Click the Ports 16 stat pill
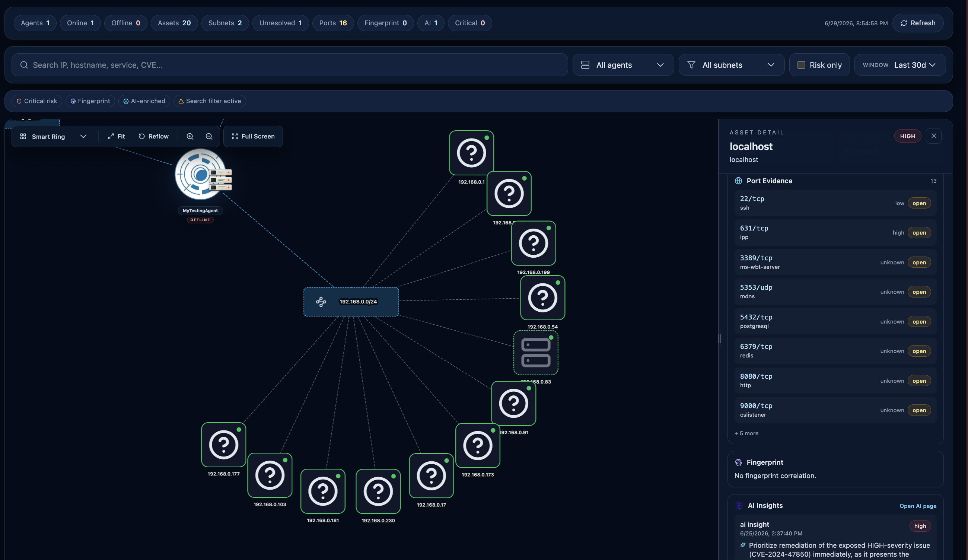This screenshot has height=560, width=968. pos(333,23)
